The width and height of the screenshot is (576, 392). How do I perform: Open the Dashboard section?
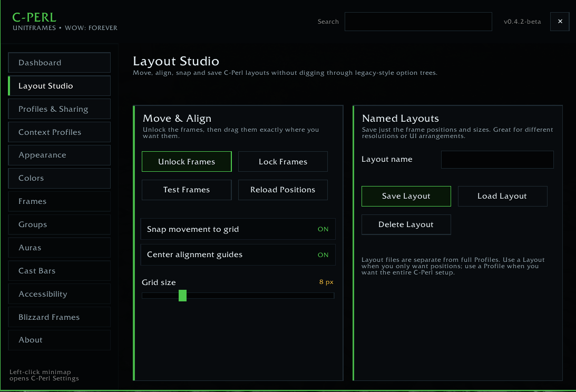(59, 63)
